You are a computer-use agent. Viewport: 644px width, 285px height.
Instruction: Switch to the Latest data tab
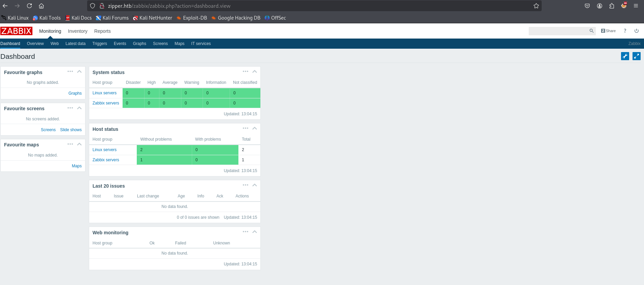[x=75, y=44]
